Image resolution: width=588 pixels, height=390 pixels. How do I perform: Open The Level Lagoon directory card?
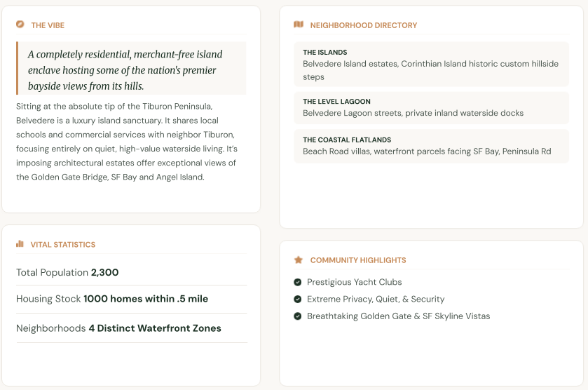click(431, 108)
